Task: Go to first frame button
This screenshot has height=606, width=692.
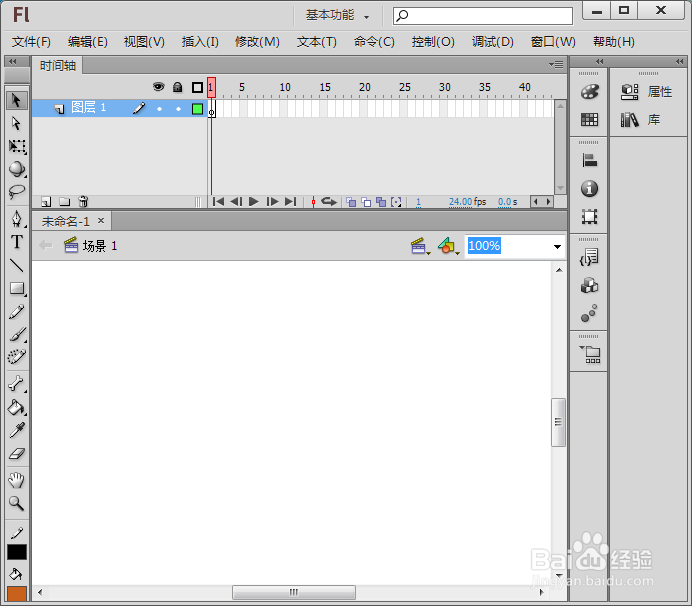Action: coord(218,202)
